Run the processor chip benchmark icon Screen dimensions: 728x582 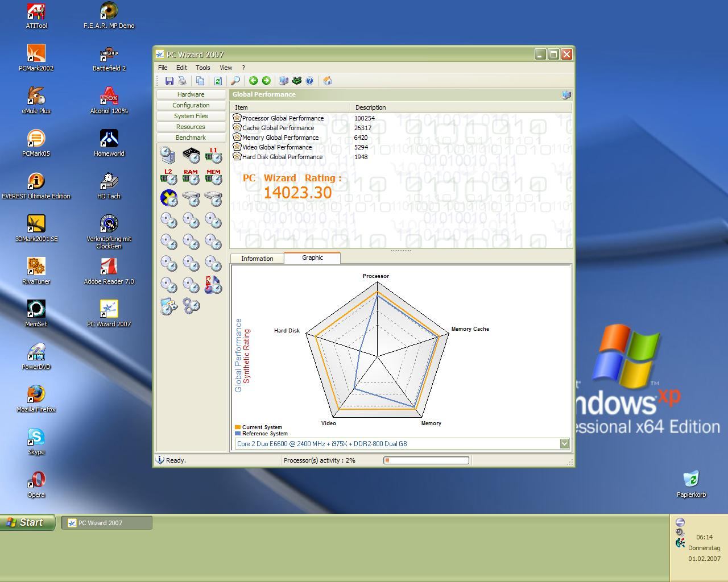[x=191, y=155]
